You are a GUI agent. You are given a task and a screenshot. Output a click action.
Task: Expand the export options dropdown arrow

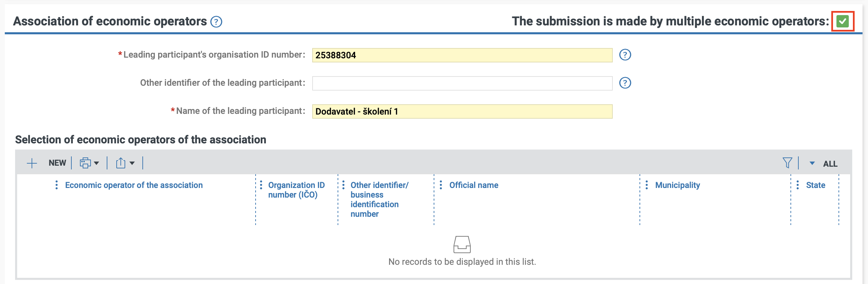point(132,163)
